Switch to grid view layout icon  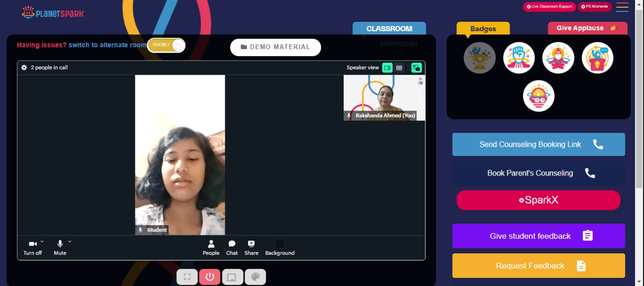point(399,68)
